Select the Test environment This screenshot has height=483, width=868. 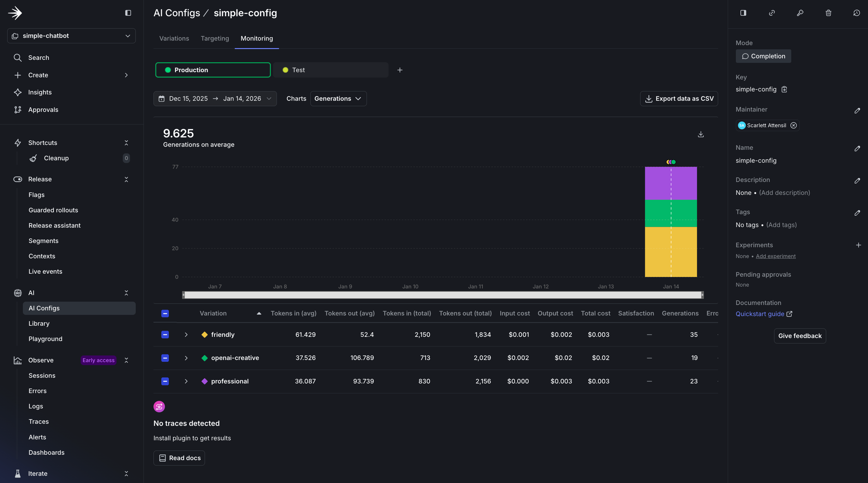(x=330, y=70)
